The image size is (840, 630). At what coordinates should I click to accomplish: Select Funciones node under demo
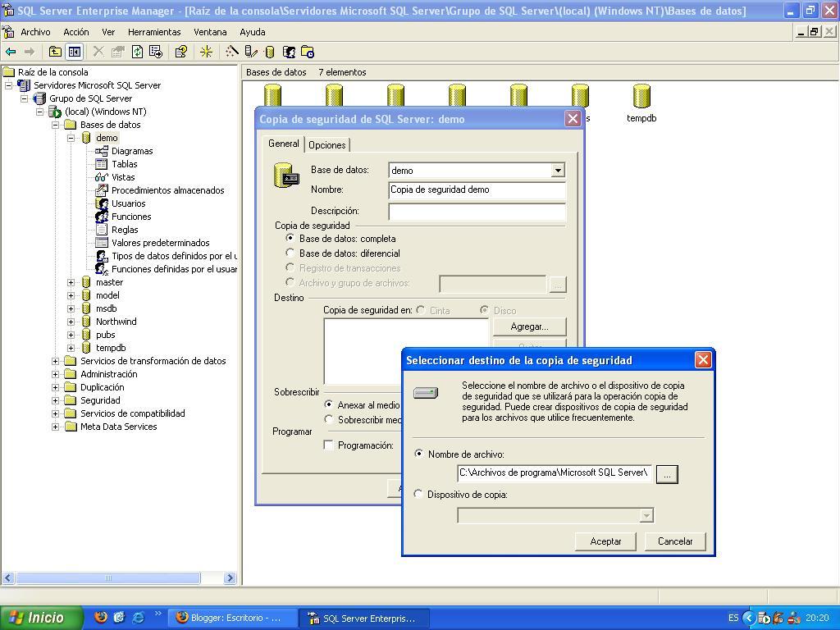pyautogui.click(x=131, y=217)
